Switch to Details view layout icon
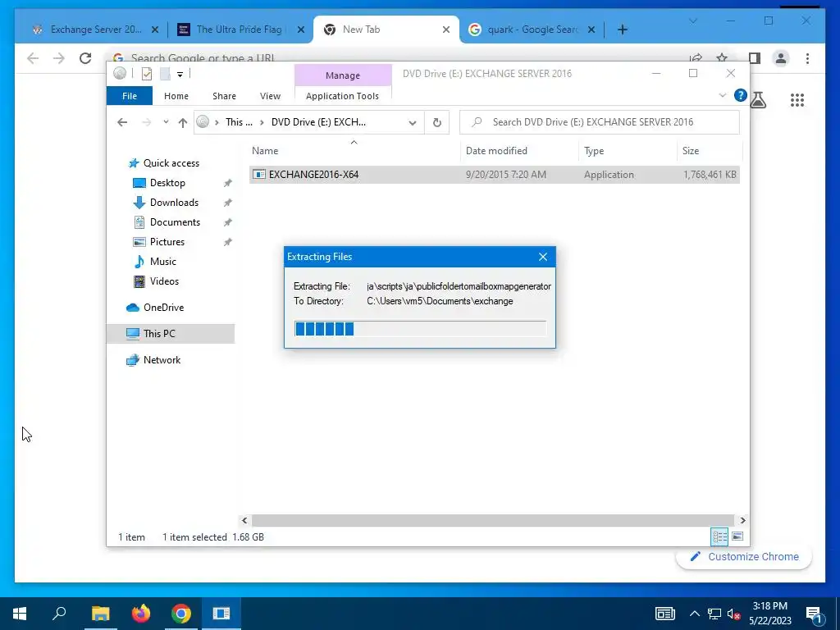 tap(719, 536)
